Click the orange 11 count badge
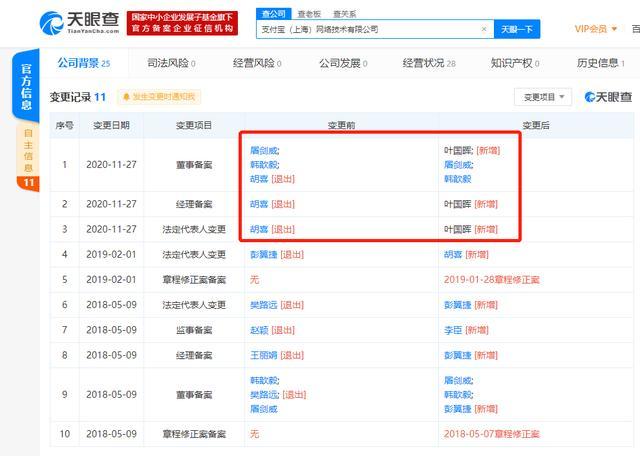The width and height of the screenshot is (640, 456). pyautogui.click(x=27, y=183)
